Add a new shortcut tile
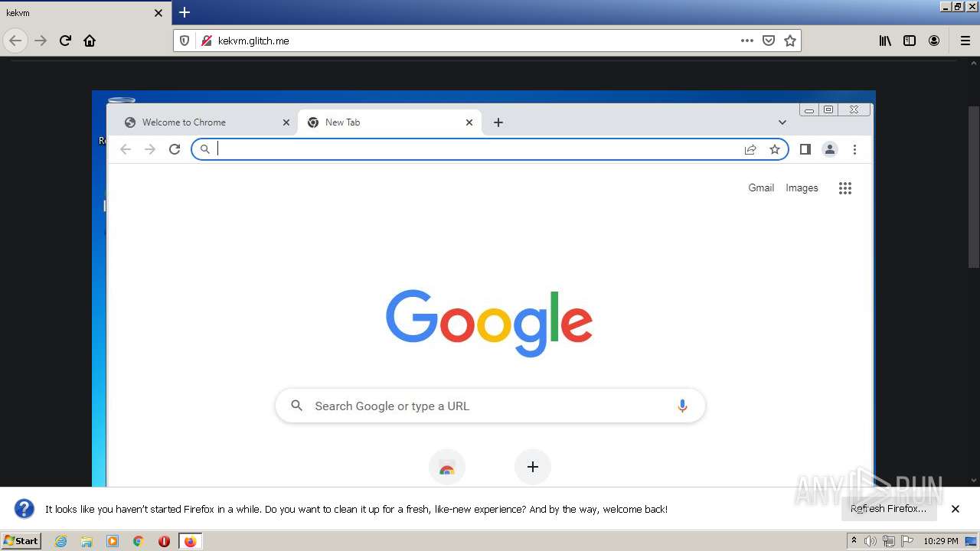980x551 pixels. click(533, 467)
